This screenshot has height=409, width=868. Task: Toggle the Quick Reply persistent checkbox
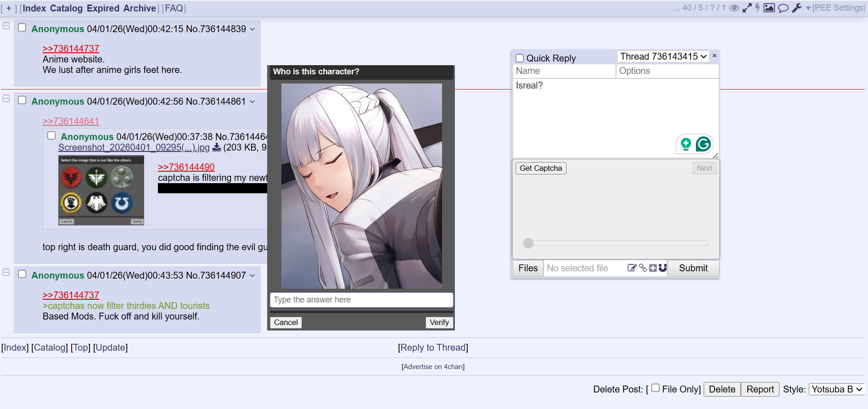click(x=520, y=58)
